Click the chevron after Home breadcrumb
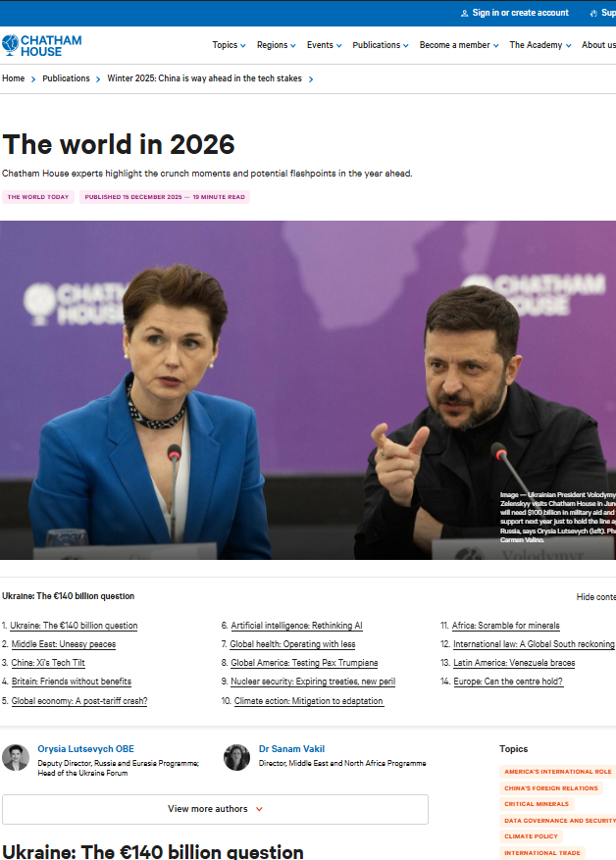This screenshot has width=616, height=860. click(x=33, y=79)
